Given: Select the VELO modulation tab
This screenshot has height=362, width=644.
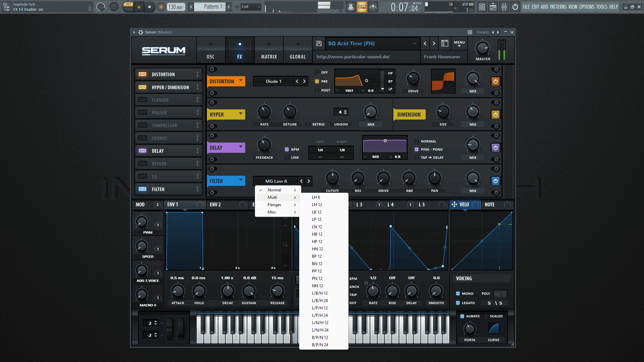Looking at the screenshot, I should pyautogui.click(x=465, y=204).
